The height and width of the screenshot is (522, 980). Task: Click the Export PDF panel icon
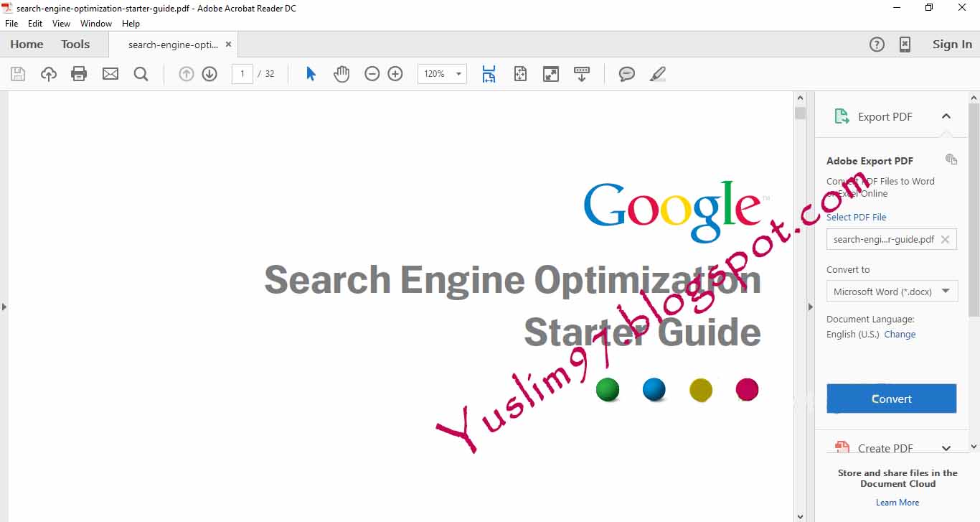pyautogui.click(x=842, y=116)
